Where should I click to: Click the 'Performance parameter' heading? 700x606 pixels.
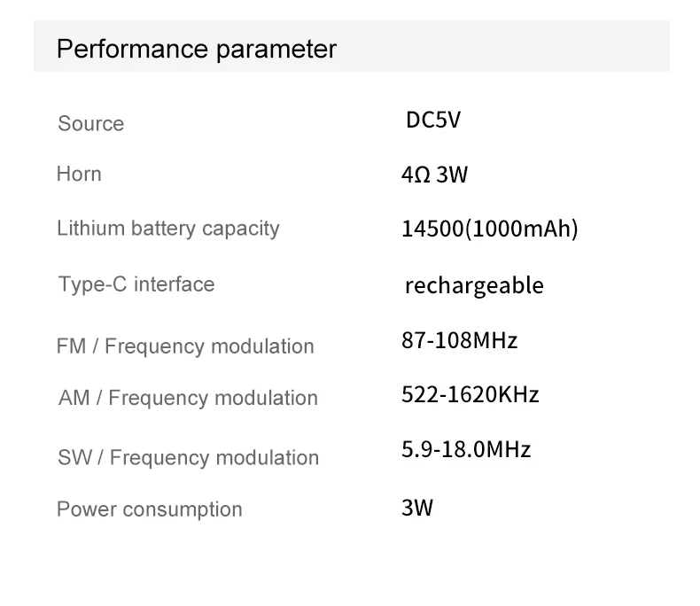coord(196,49)
